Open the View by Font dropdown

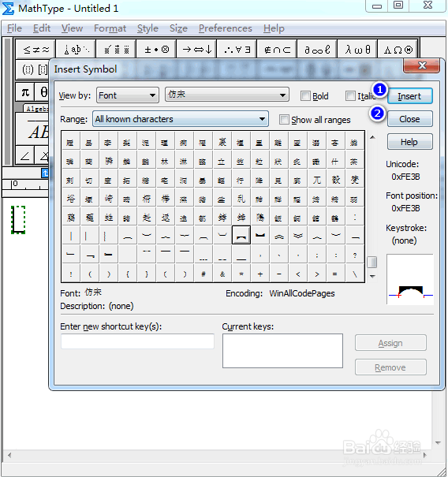pos(128,95)
